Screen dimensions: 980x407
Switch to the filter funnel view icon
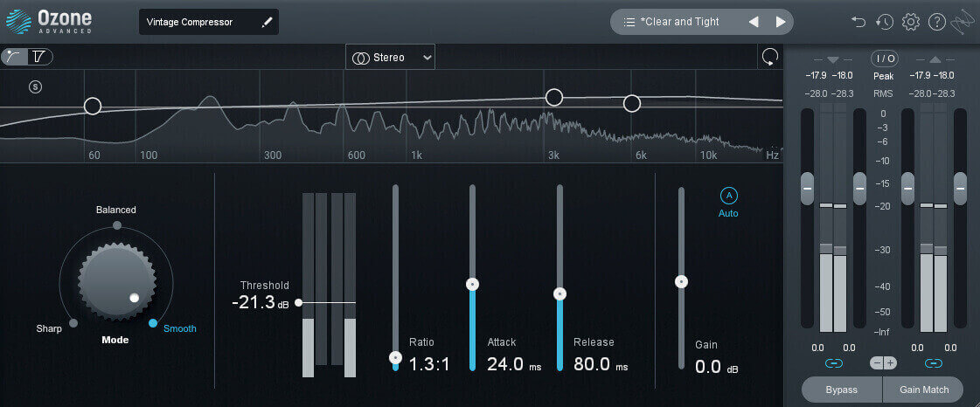(x=38, y=57)
